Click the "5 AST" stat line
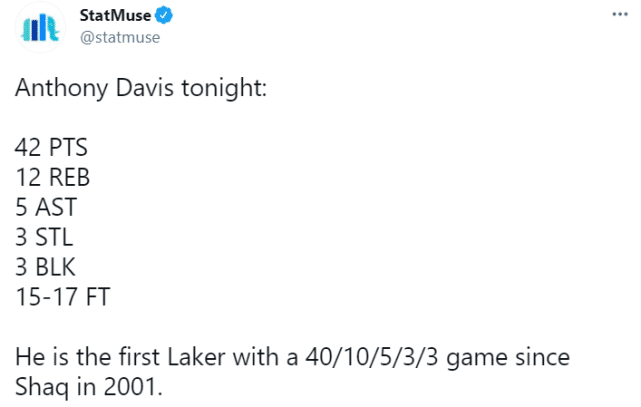641x407 pixels. (46, 208)
